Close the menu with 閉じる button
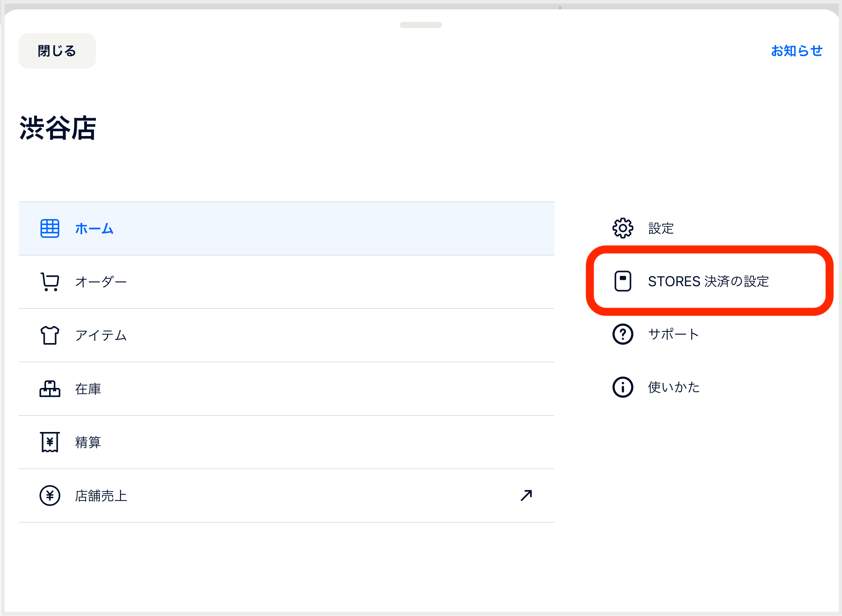This screenshot has width=842, height=616. [x=57, y=51]
